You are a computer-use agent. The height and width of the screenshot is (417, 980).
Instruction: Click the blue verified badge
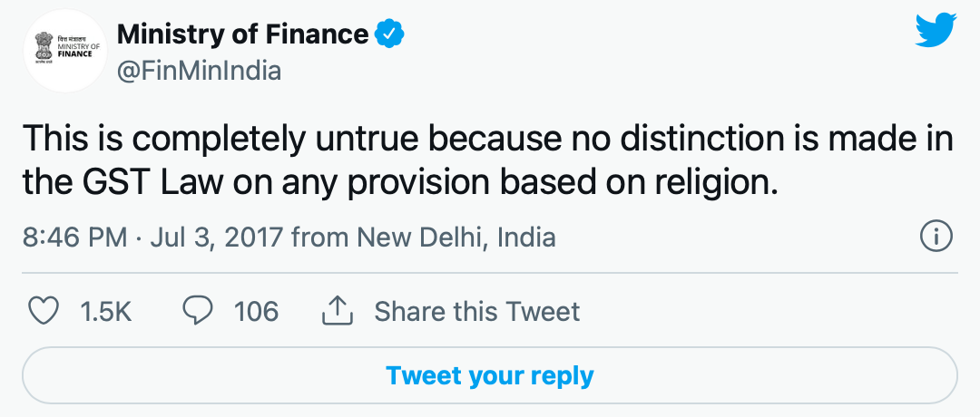(389, 35)
